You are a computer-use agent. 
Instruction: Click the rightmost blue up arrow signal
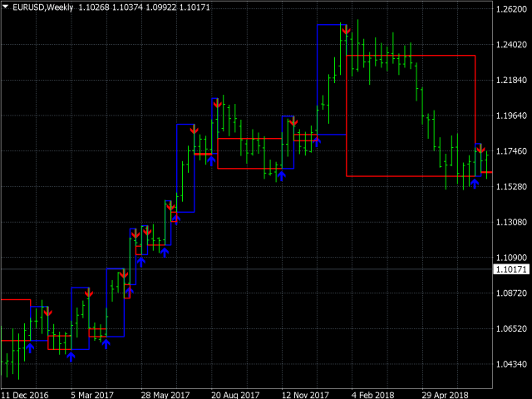(x=475, y=183)
